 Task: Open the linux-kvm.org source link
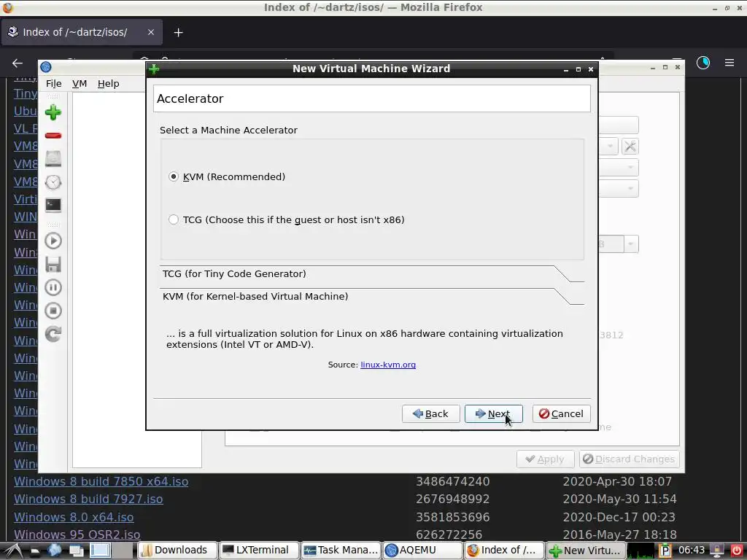click(388, 365)
